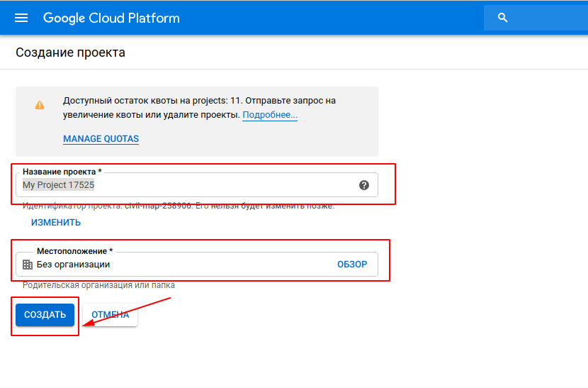The image size is (588, 388).
Task: Click ОБЗОР to browse location
Action: [352, 265]
